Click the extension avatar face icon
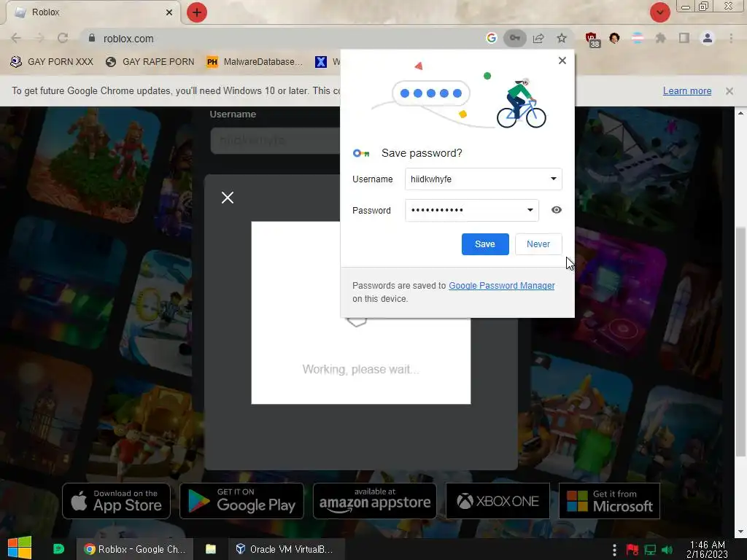 click(x=614, y=38)
